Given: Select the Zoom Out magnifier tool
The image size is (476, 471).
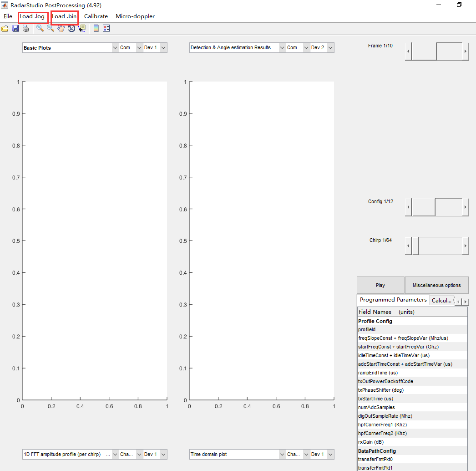Looking at the screenshot, I should tap(51, 29).
